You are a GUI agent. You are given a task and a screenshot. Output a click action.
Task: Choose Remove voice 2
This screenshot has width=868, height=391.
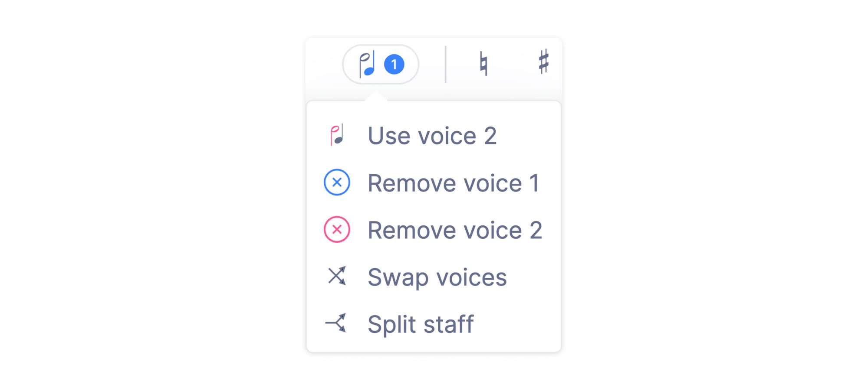pos(434,230)
